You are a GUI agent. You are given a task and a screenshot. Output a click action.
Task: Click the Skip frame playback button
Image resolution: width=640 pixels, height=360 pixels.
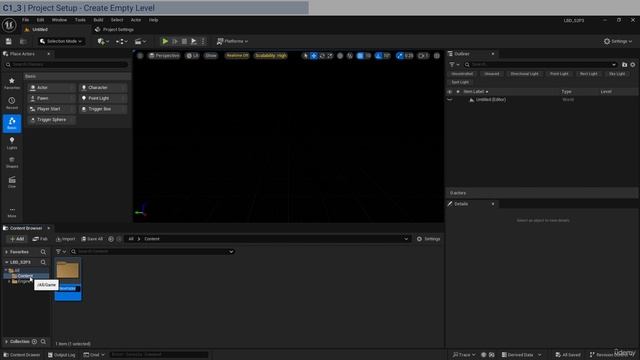coord(175,41)
